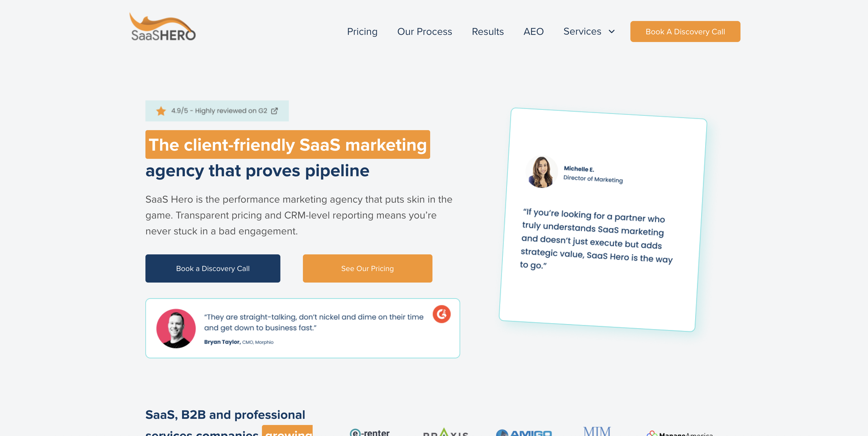Viewport: 868px width, 436px height.
Task: Navigate to Results
Action: (x=488, y=31)
